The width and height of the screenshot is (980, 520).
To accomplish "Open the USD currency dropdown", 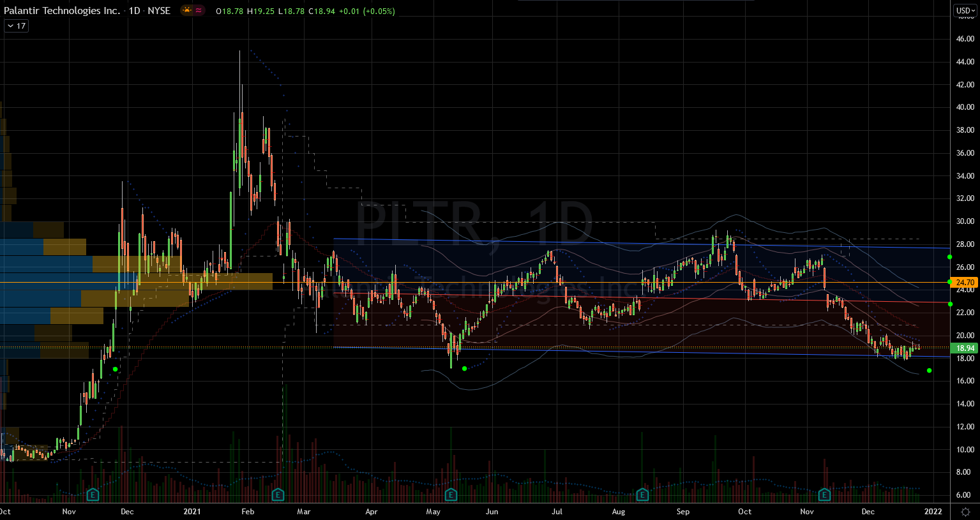I will (965, 11).
